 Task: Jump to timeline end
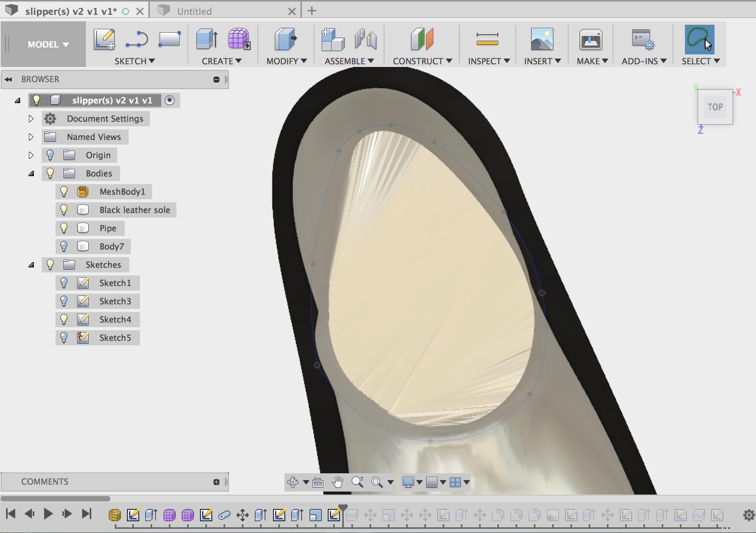tap(87, 514)
